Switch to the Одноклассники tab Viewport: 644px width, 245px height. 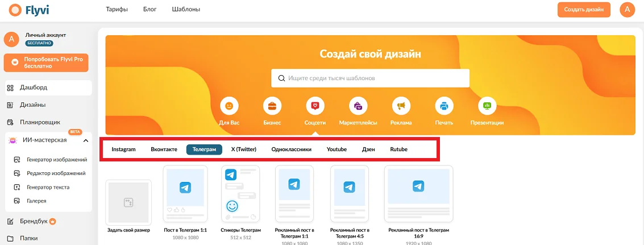pos(291,150)
